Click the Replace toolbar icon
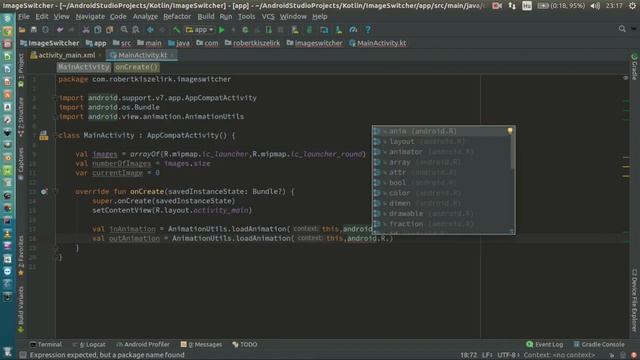 coord(136,30)
